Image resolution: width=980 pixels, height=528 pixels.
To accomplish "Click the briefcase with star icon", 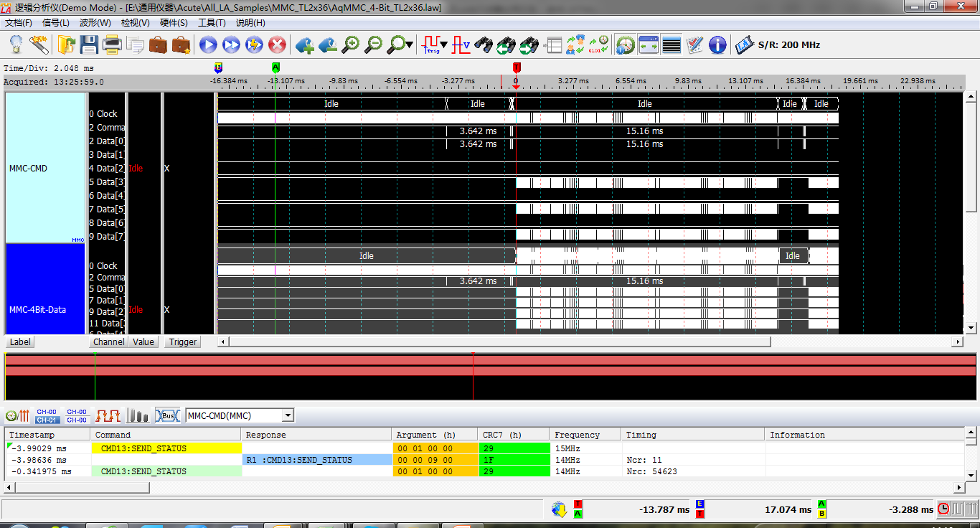I will click(181, 45).
